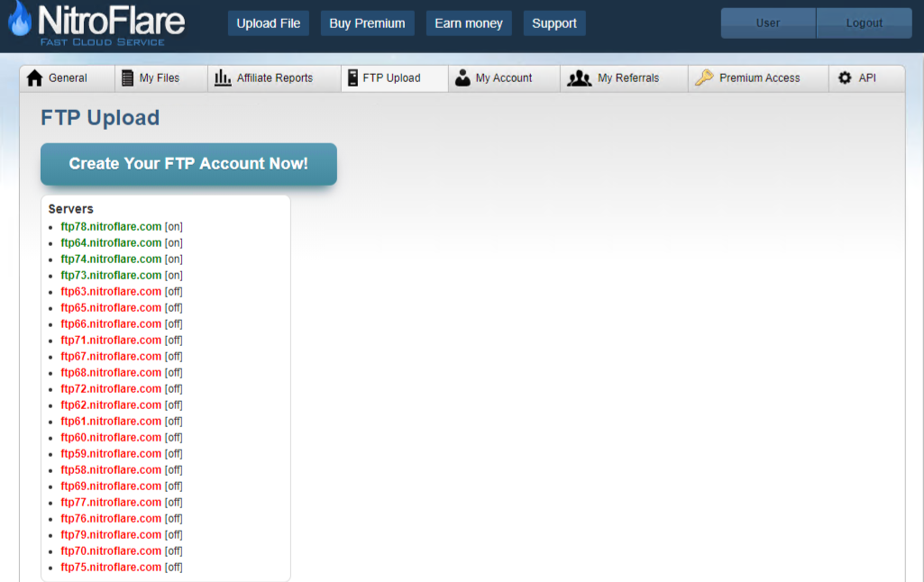Click the document icon on My Files tab
Screen dimensions: 924x582
tap(128, 78)
